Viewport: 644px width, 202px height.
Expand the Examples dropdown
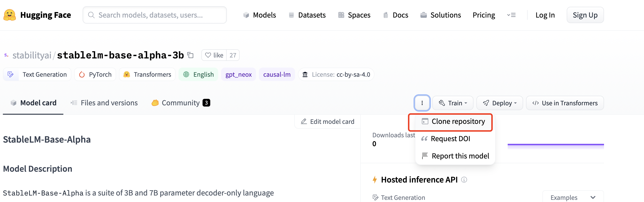pyautogui.click(x=573, y=197)
